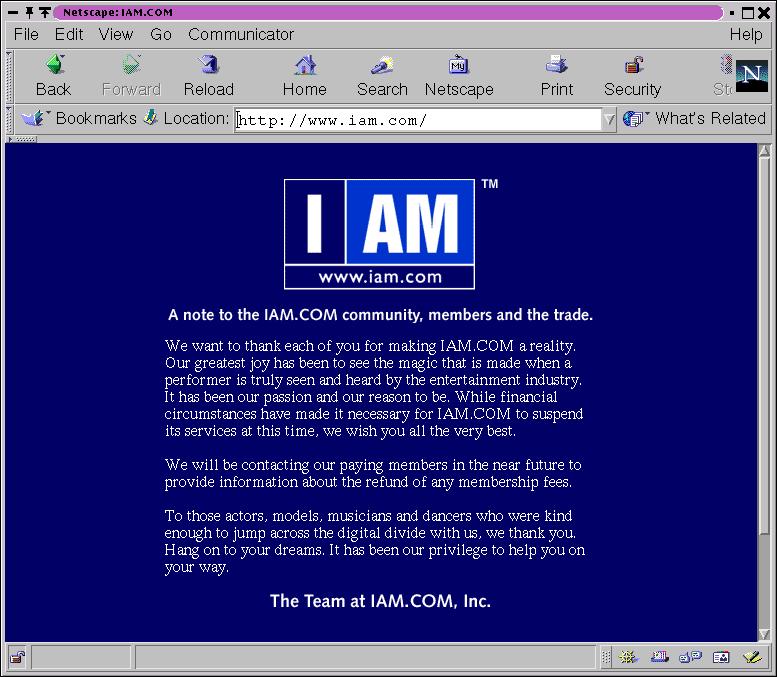777x677 pixels.
Task: Click the 'We will be contacting our paying members' paragraph
Action: (373, 473)
